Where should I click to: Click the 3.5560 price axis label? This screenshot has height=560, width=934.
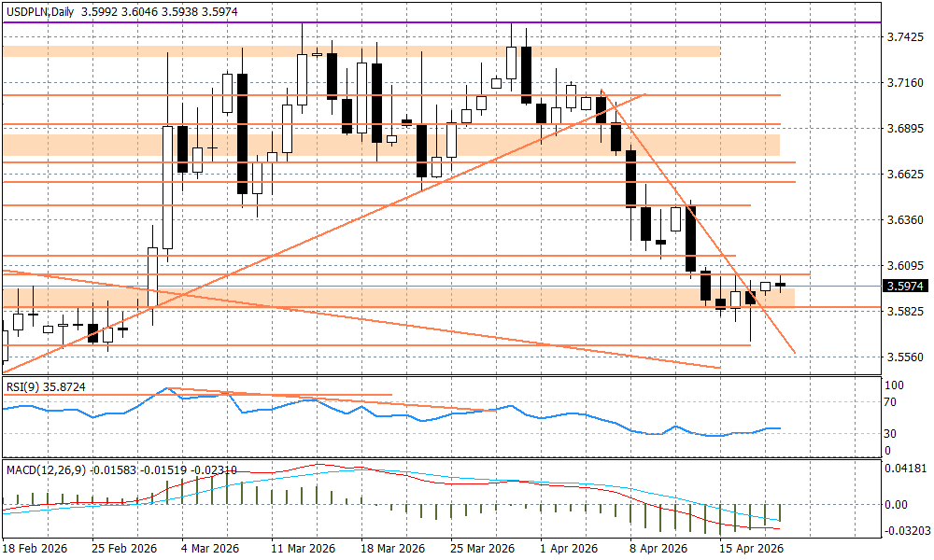pos(905,357)
